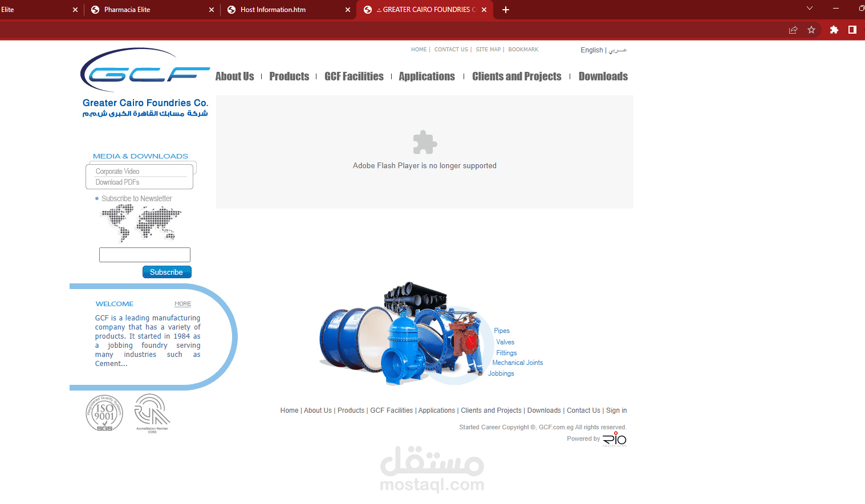Click the footer Home link

(x=289, y=410)
